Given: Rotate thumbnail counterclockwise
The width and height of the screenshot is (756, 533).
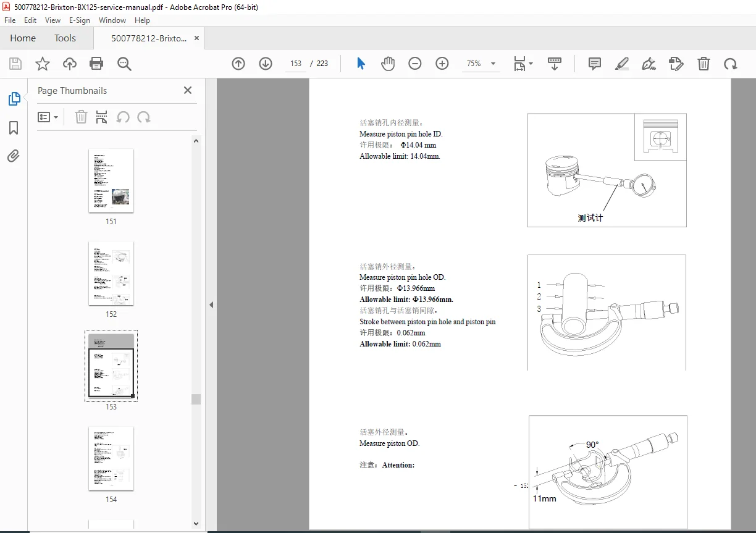Looking at the screenshot, I should [x=123, y=117].
